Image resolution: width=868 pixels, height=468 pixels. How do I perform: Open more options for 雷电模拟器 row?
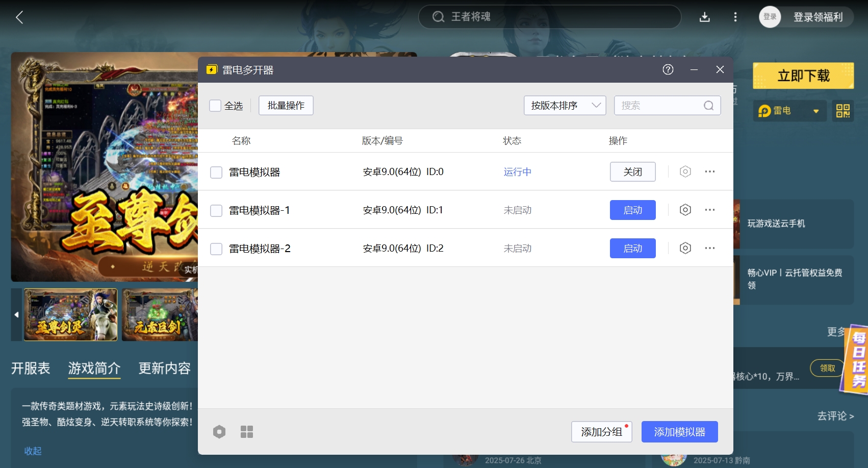coord(710,171)
